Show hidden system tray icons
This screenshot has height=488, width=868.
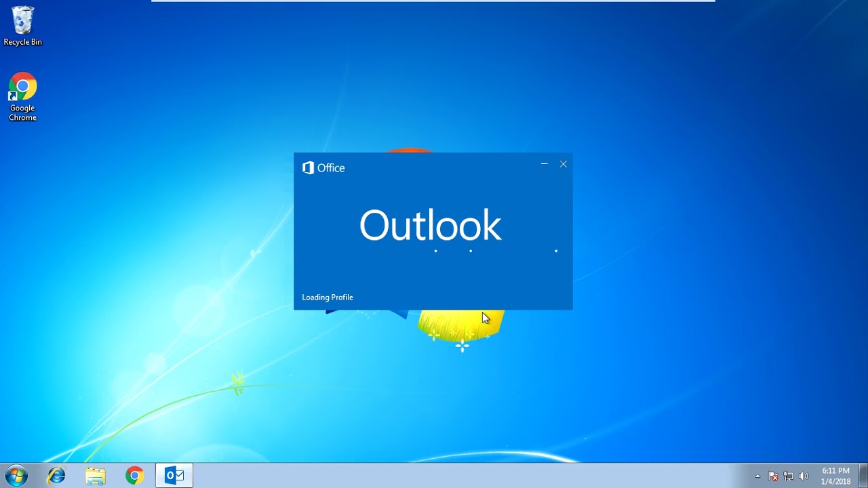[x=757, y=476]
